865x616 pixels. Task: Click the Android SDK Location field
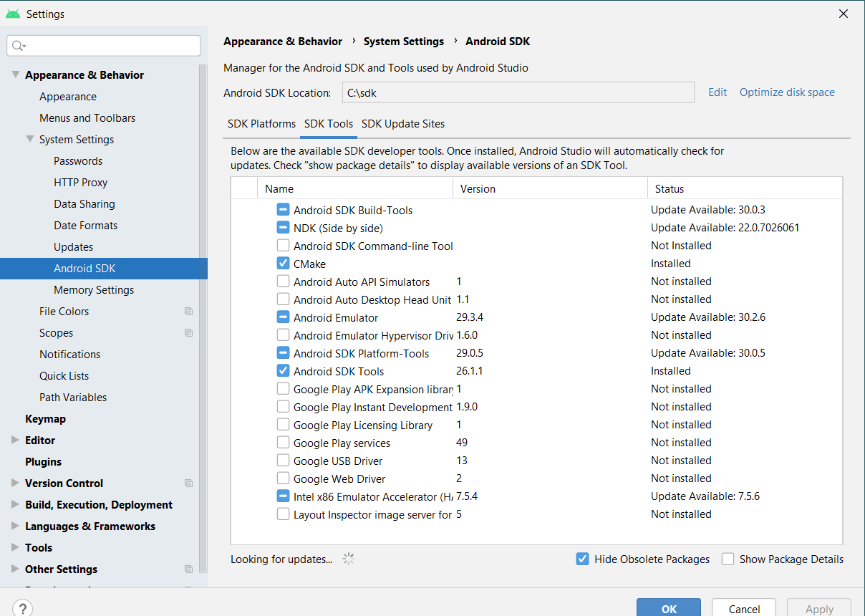[518, 92]
